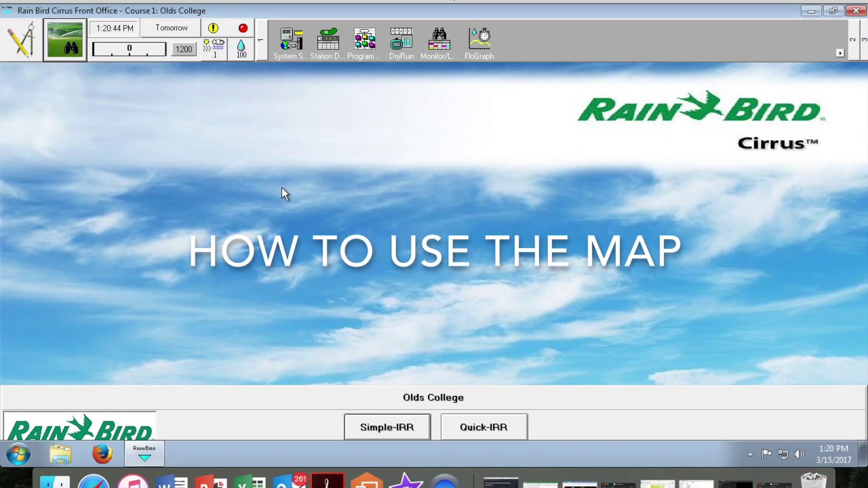Click the 1200 flow value button
Viewport: 868px width, 488px height.
(184, 49)
